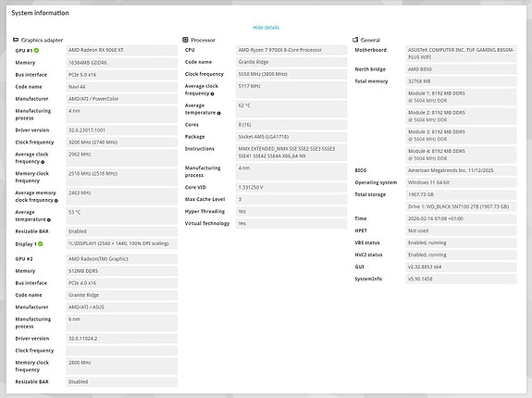Click the Graphics adapter section icon
The image size is (532, 398).
pyautogui.click(x=16, y=40)
